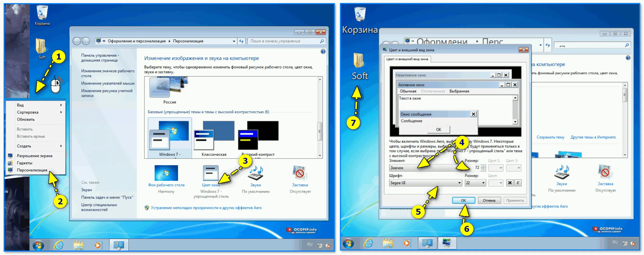Choose Обновить in the context menu
The height and width of the screenshot is (255, 644).
click(x=36, y=120)
